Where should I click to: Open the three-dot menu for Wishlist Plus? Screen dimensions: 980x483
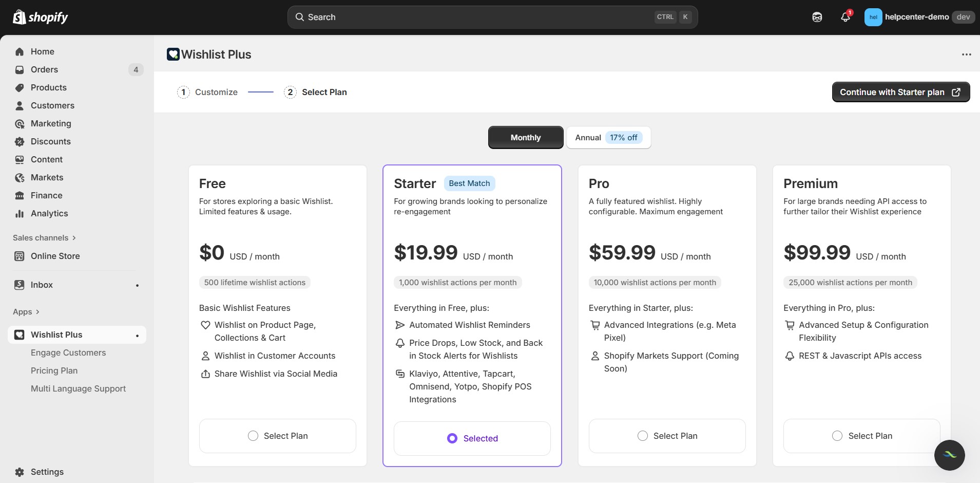click(967, 54)
